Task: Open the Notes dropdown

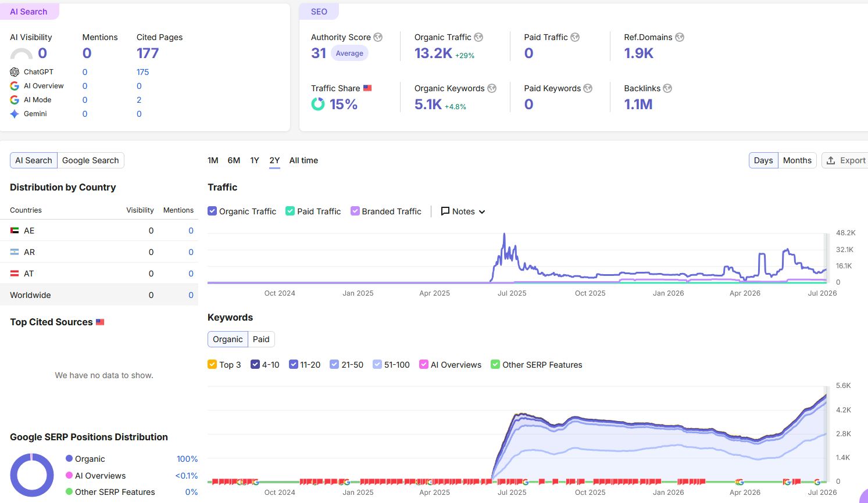Action: (x=463, y=211)
